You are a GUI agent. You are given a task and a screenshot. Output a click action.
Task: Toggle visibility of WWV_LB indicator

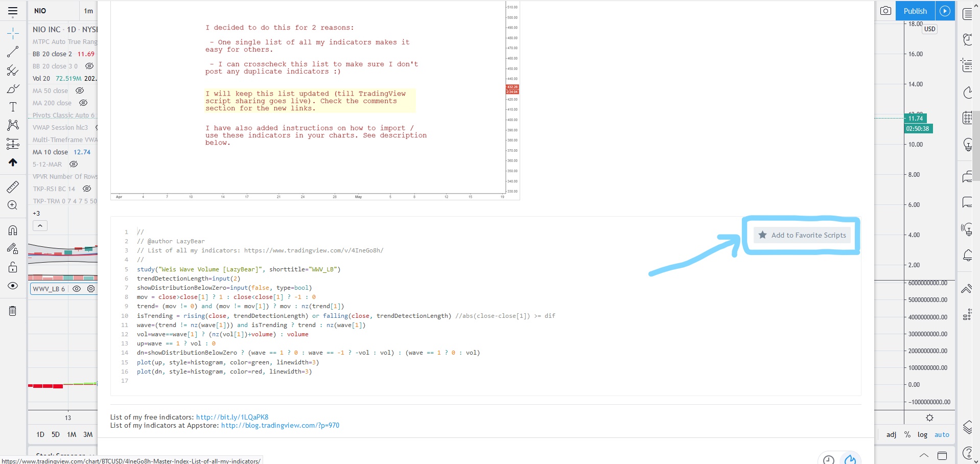[x=77, y=289]
